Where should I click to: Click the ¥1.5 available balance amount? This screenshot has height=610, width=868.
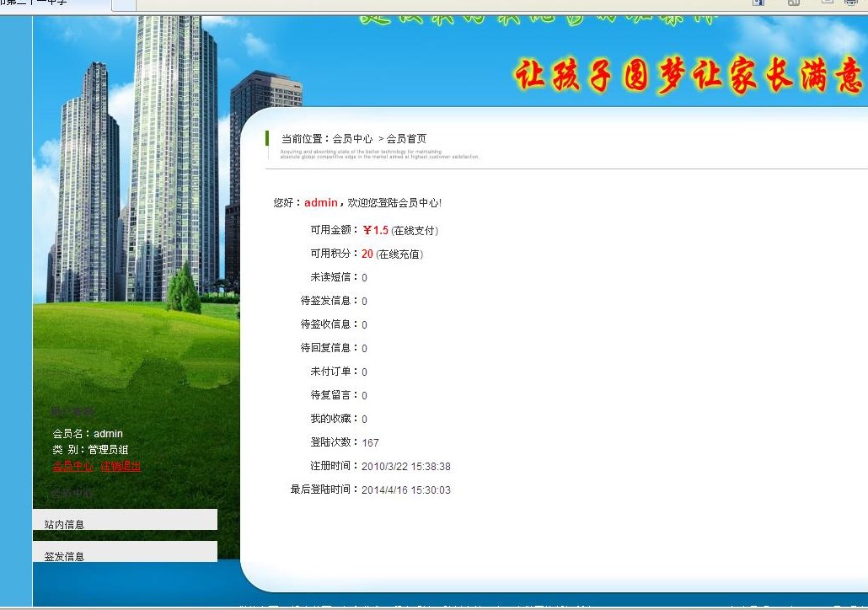coord(376,231)
